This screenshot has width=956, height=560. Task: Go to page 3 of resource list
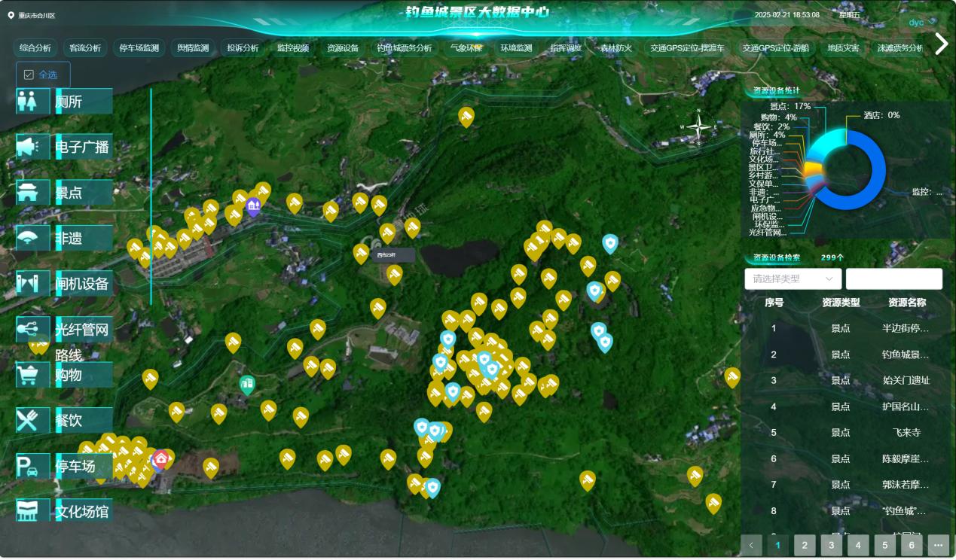click(831, 545)
